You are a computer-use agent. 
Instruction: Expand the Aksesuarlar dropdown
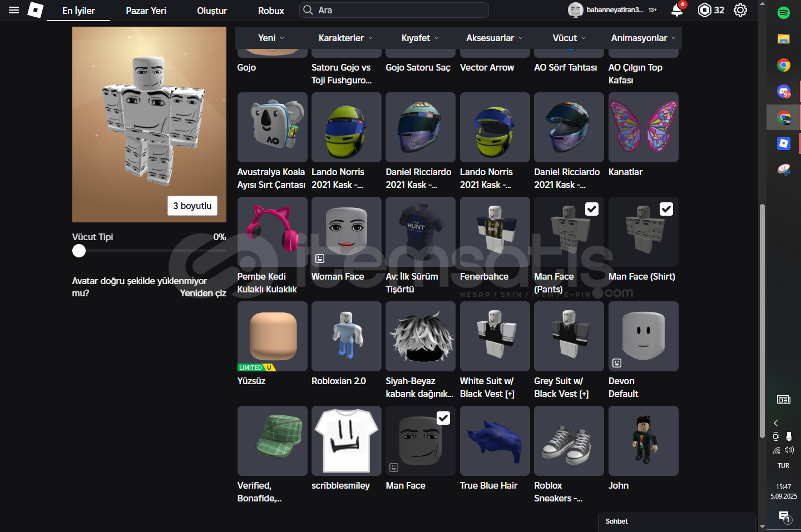[495, 38]
